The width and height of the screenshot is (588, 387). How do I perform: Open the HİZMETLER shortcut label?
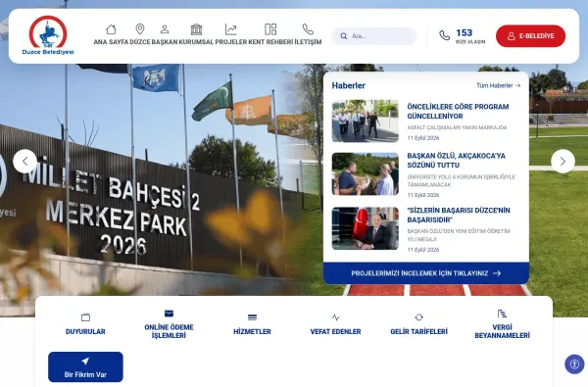[x=253, y=331]
